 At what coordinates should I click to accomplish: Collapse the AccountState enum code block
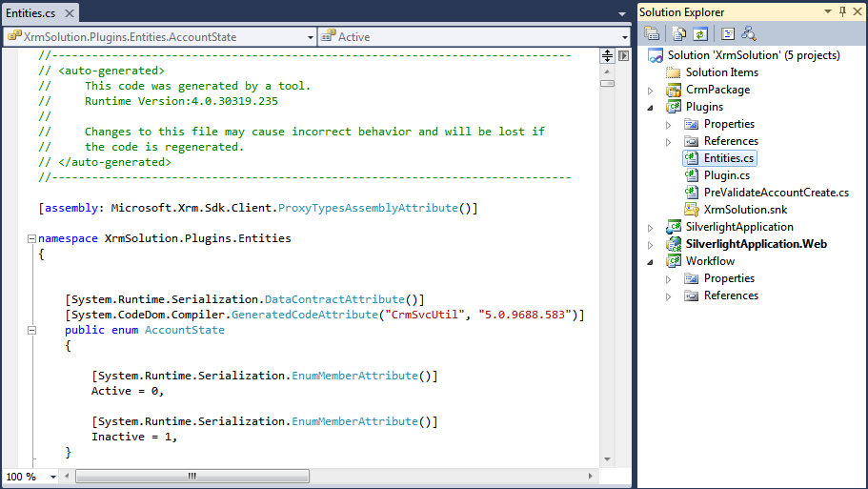pyautogui.click(x=31, y=330)
